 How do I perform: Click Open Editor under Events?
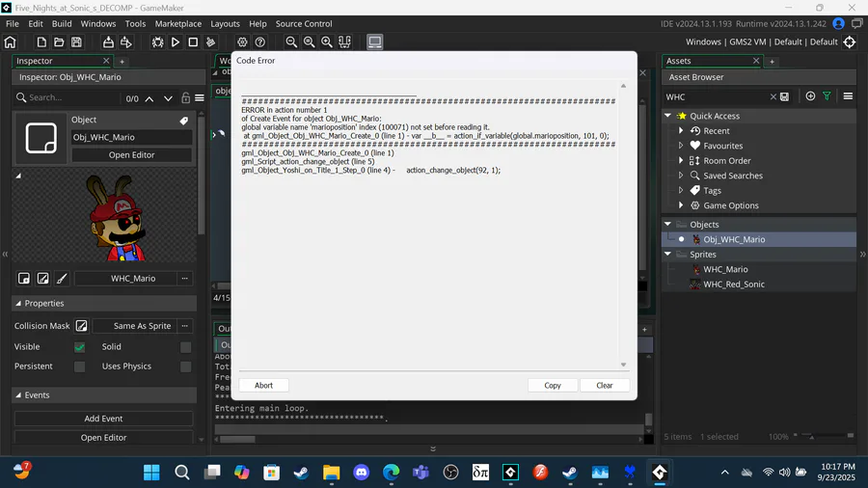point(103,437)
